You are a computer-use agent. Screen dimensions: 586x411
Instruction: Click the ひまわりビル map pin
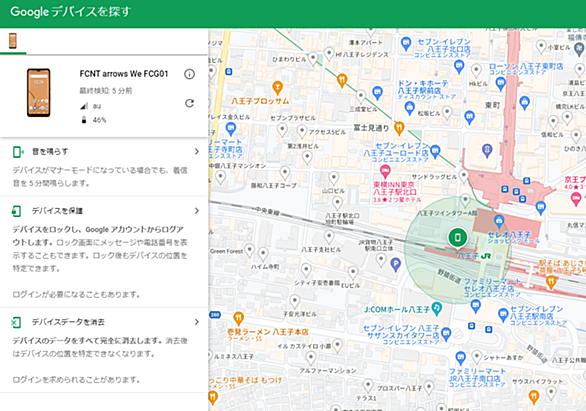313,59
